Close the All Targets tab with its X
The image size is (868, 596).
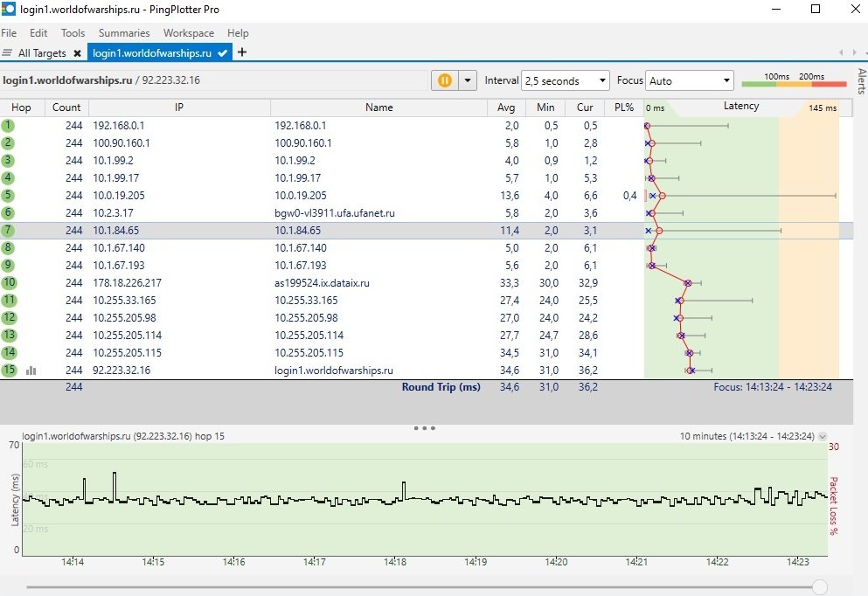click(x=78, y=53)
